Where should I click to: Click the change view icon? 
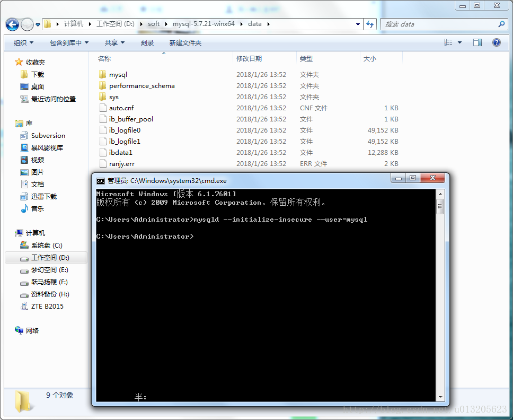click(448, 42)
